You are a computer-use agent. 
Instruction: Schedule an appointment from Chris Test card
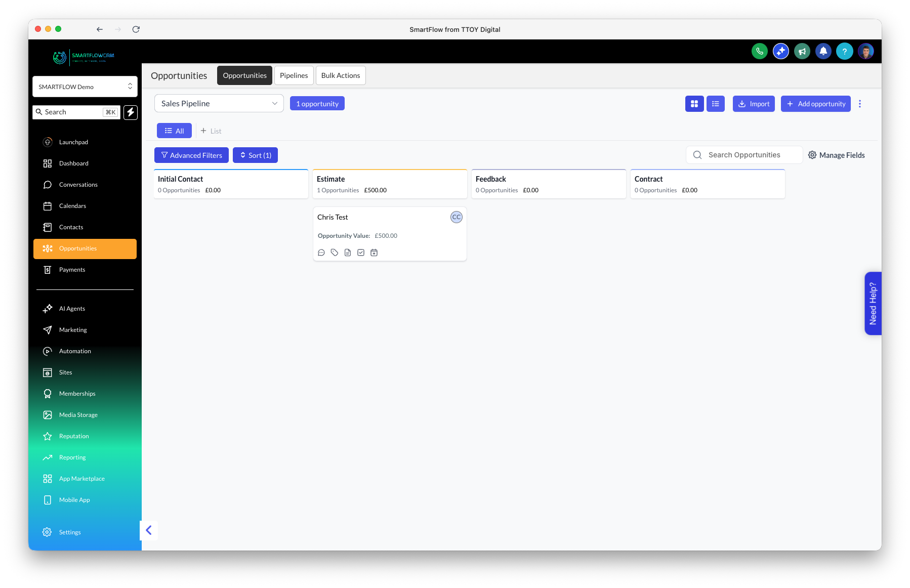click(374, 253)
